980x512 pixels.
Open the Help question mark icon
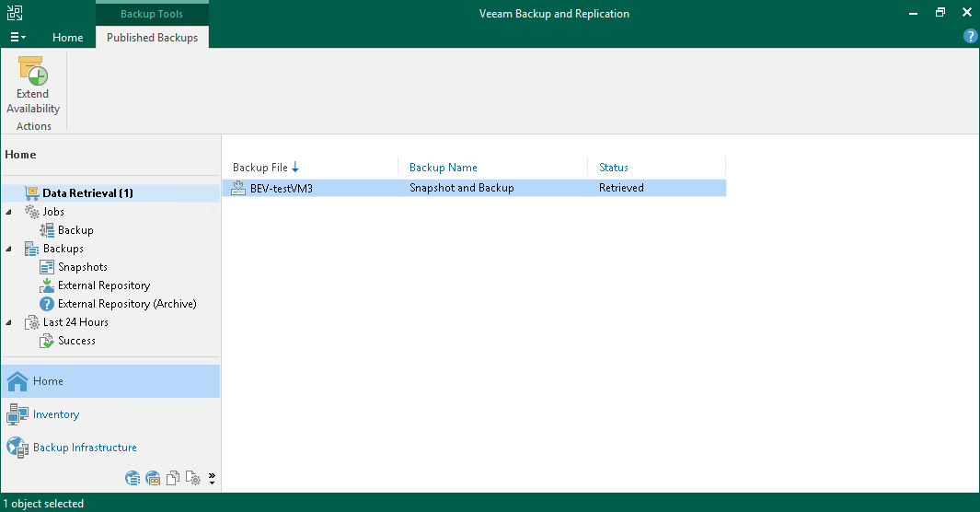[970, 36]
